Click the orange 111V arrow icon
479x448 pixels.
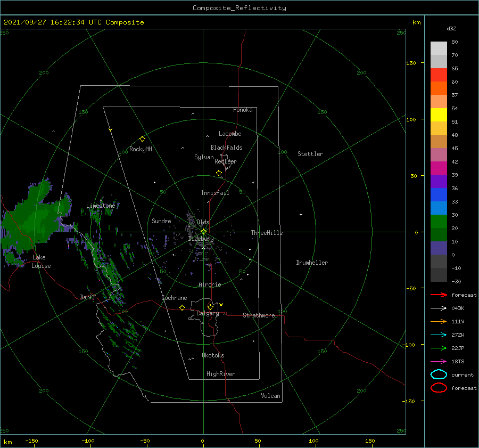[439, 321]
